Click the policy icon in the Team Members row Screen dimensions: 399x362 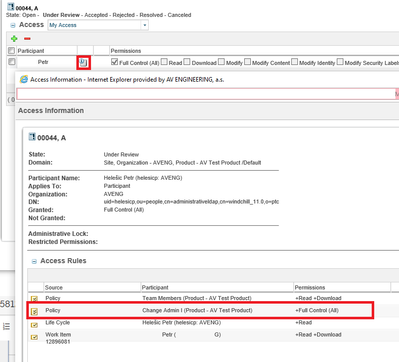tap(34, 299)
